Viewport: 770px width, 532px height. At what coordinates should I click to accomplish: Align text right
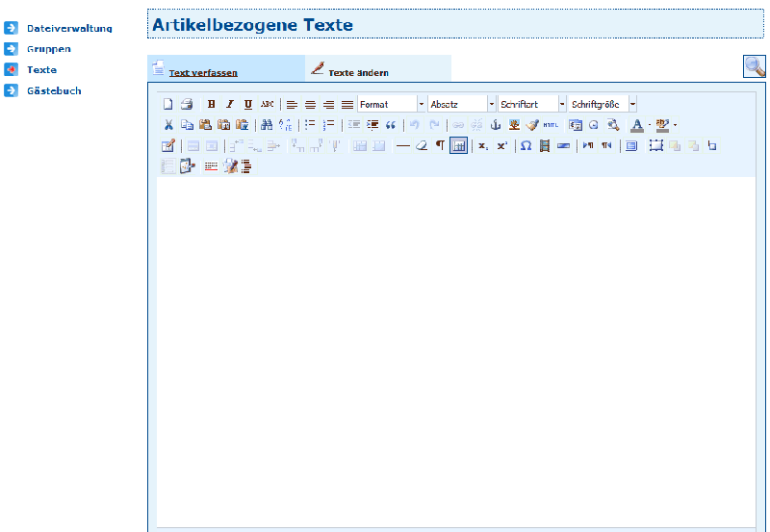[328, 104]
